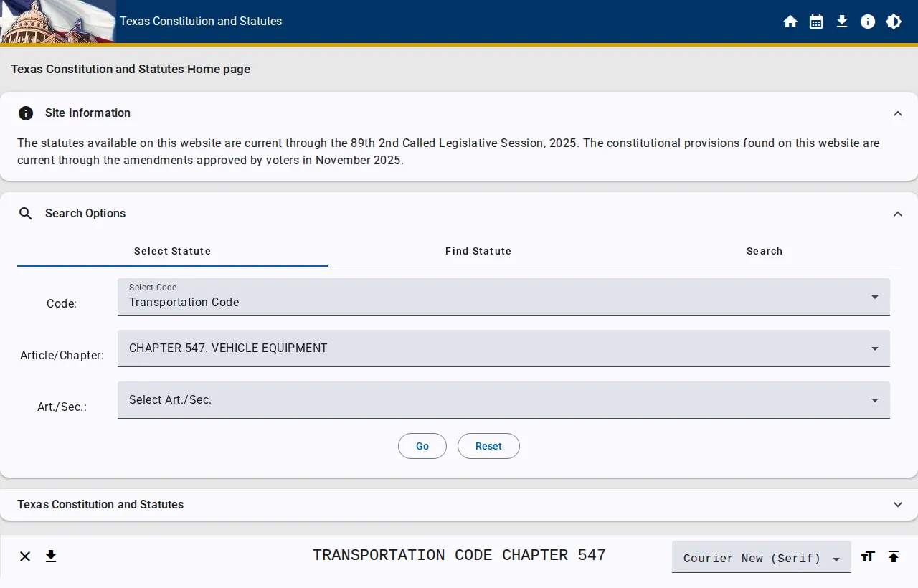918x588 pixels.
Task: Click the download icon in the top bar
Action: click(842, 22)
